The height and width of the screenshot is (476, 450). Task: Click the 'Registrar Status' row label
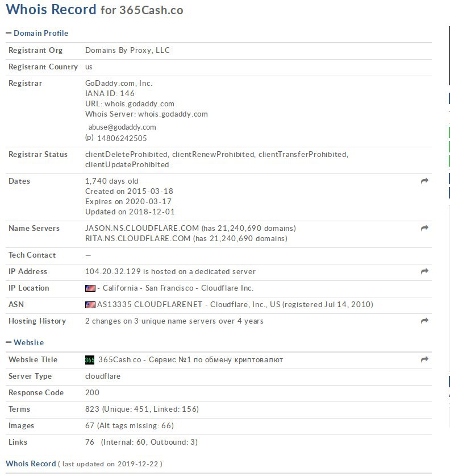tap(38, 154)
